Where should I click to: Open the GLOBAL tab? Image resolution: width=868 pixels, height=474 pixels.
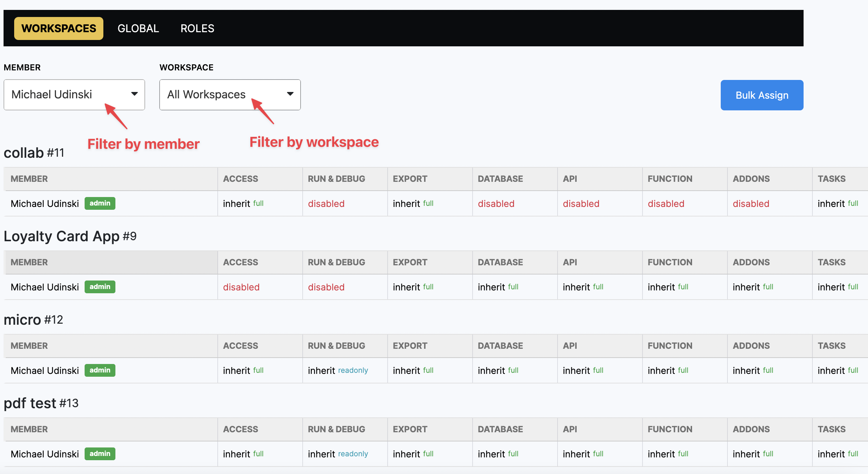138,28
